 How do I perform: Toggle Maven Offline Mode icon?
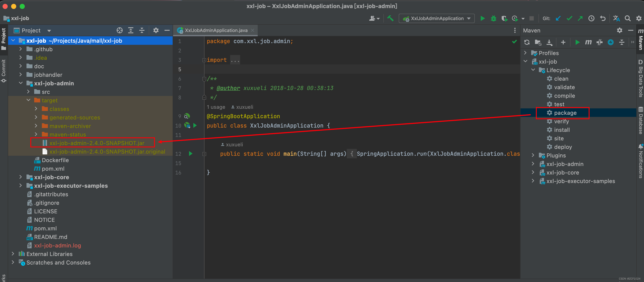pos(600,42)
